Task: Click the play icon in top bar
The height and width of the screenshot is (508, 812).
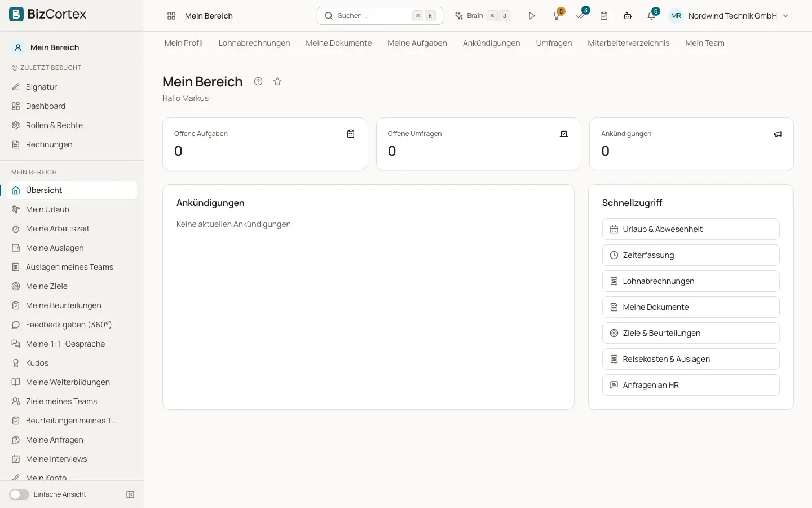Action: (x=532, y=16)
